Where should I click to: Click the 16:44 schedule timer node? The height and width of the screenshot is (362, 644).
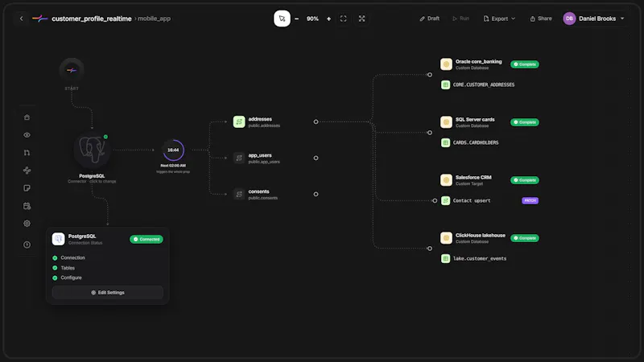click(173, 150)
